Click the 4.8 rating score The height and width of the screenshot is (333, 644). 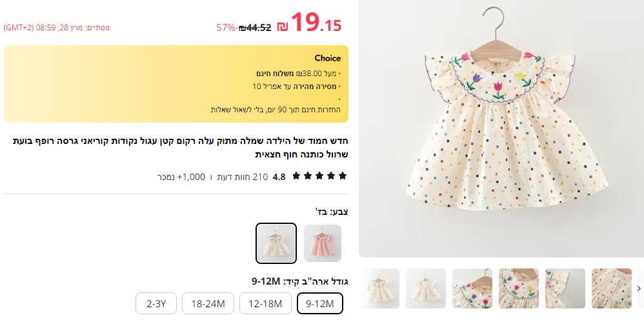point(279,177)
